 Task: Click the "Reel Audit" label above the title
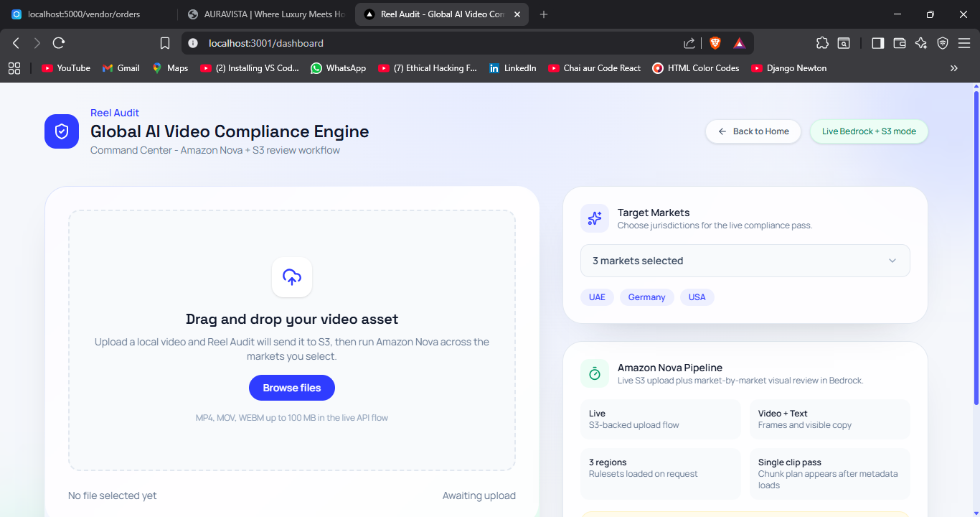tap(115, 113)
